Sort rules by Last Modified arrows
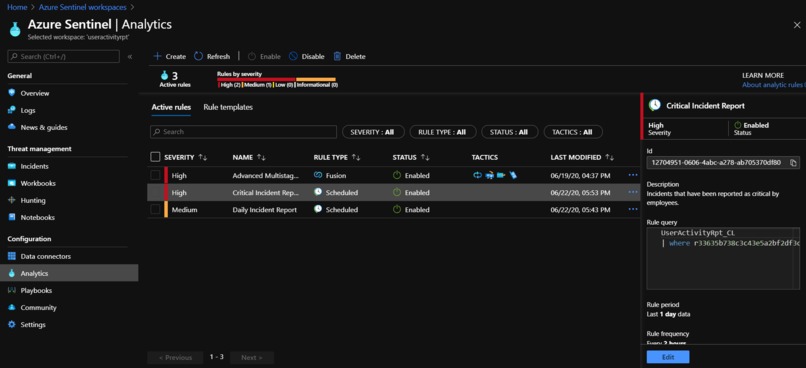 point(609,157)
